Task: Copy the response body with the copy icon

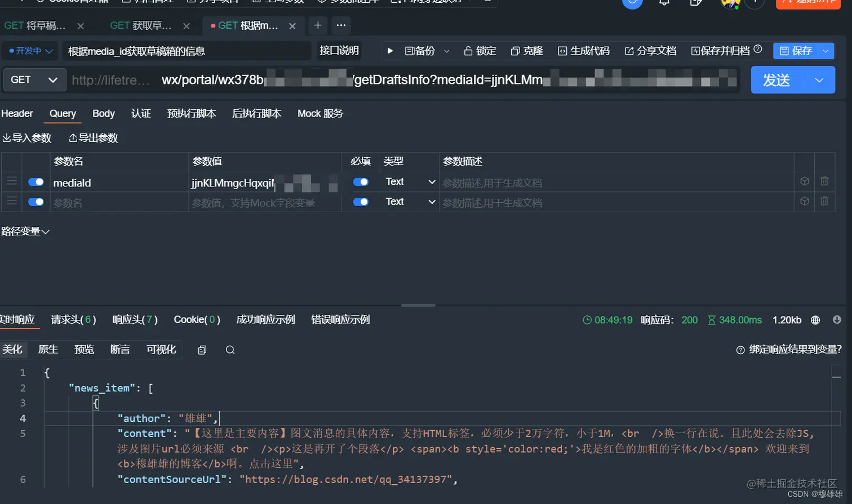Action: coord(202,350)
